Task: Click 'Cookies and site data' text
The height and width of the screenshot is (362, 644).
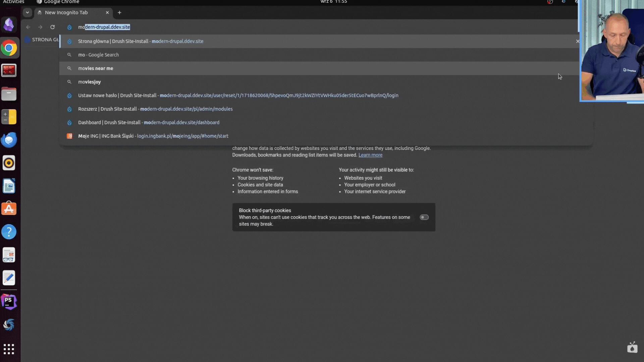Action: [260, 185]
